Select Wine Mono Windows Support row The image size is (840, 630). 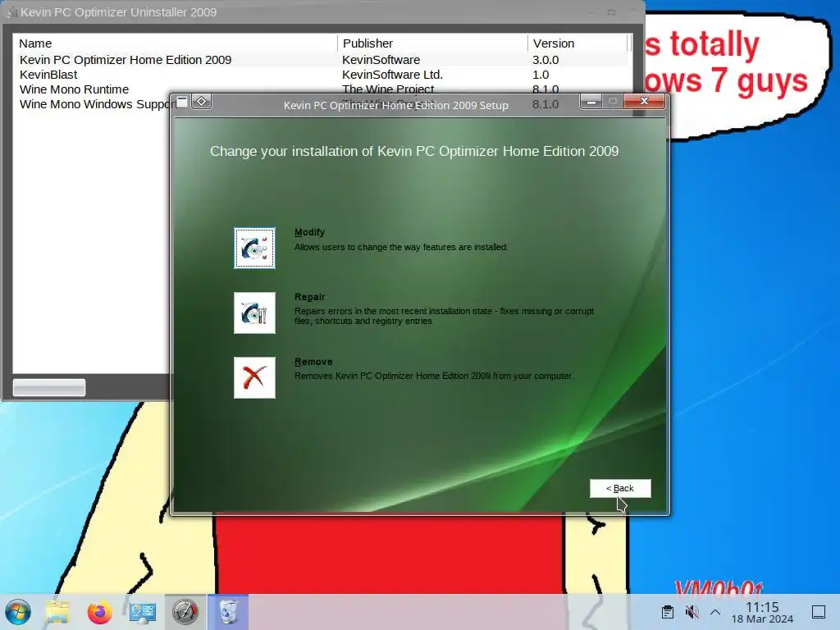click(98, 104)
